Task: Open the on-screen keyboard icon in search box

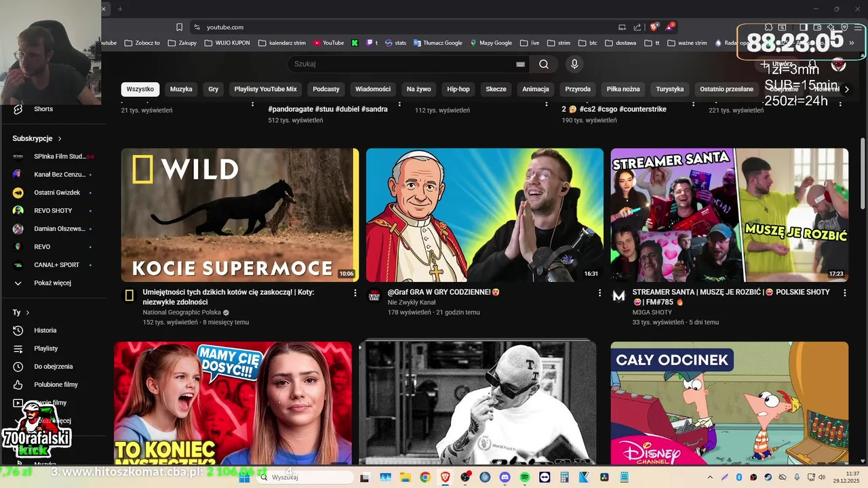Action: point(520,64)
